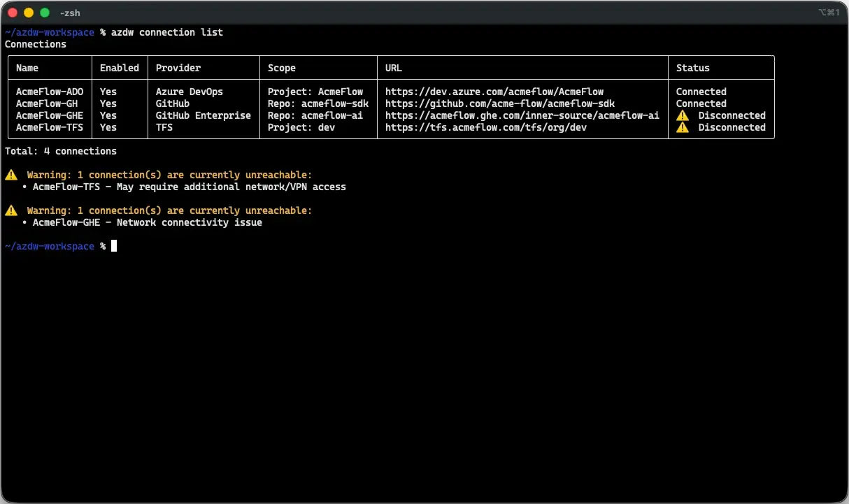This screenshot has width=849, height=504.
Task: Open the tfs.acmeflow.com/tfs/org/dev URL
Action: coord(486,127)
